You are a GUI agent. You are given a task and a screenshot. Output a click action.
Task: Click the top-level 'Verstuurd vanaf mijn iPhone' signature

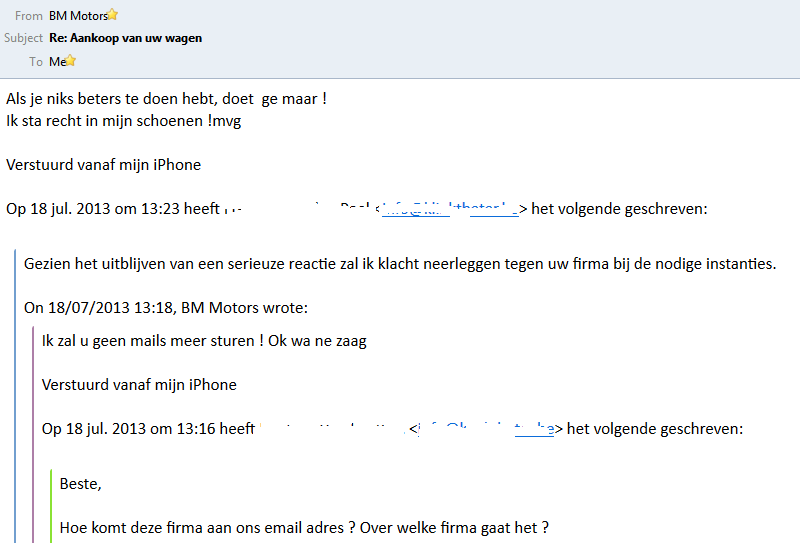coord(103,165)
